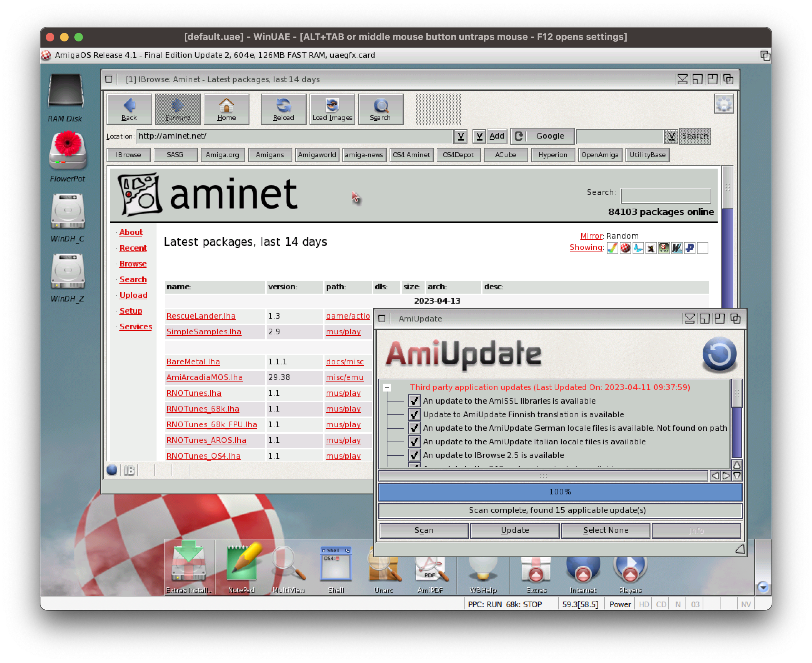Open Players drawer in the dock
The image size is (812, 663).
click(x=630, y=570)
